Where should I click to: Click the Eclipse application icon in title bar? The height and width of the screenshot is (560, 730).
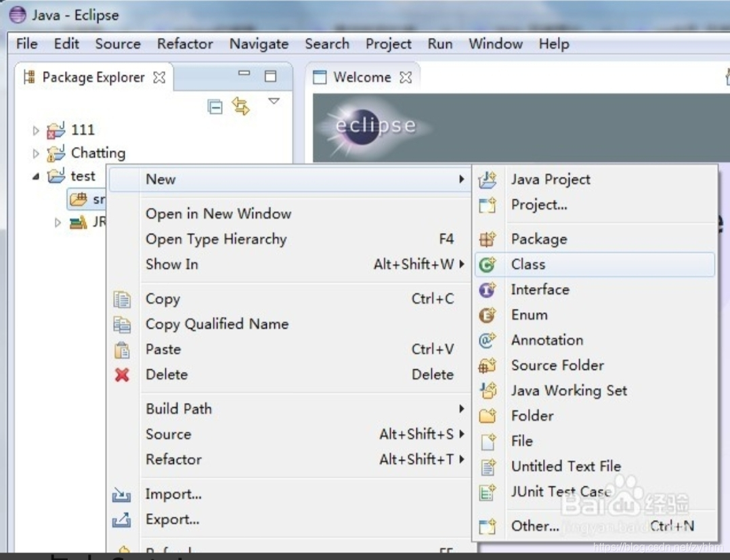[x=18, y=14]
